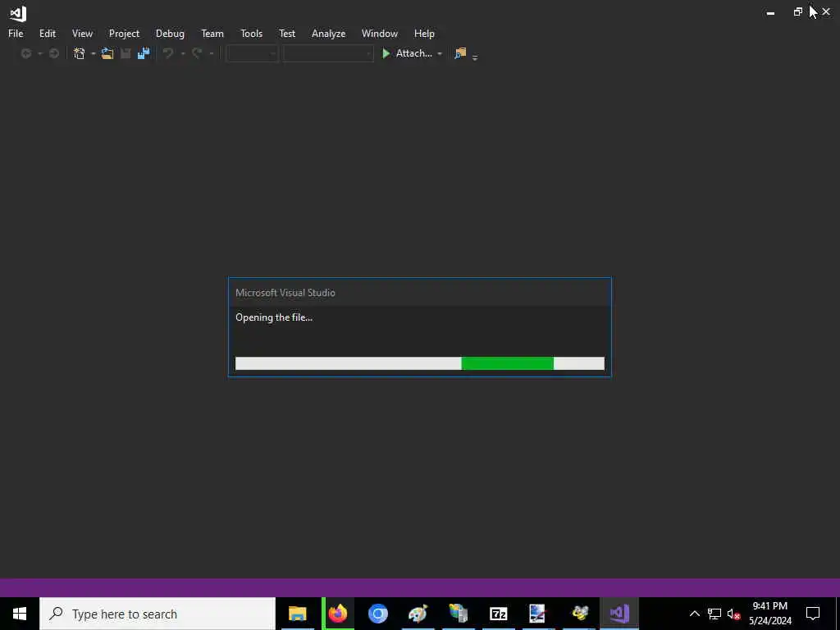Open the Project menu
The image size is (840, 630).
point(124,33)
